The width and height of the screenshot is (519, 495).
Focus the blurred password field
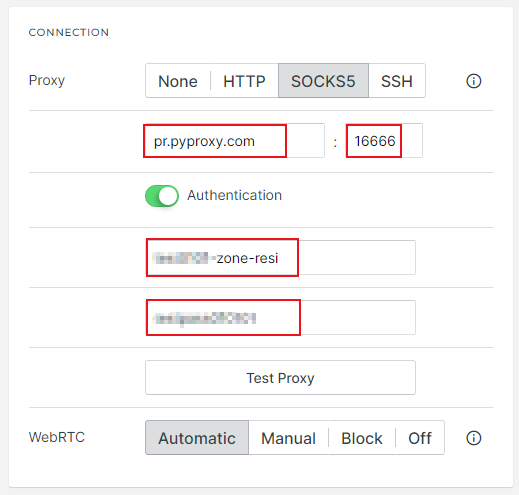point(280,317)
